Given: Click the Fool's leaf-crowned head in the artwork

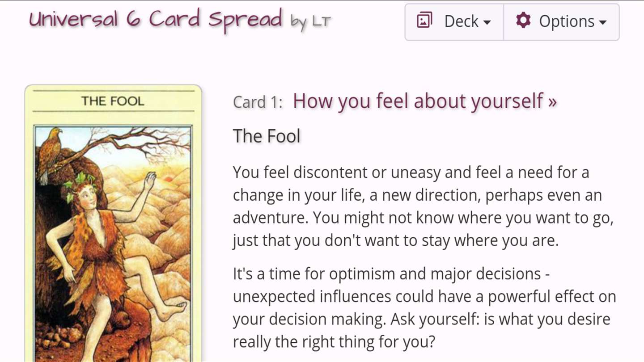Looking at the screenshot, I should pyautogui.click(x=85, y=192).
